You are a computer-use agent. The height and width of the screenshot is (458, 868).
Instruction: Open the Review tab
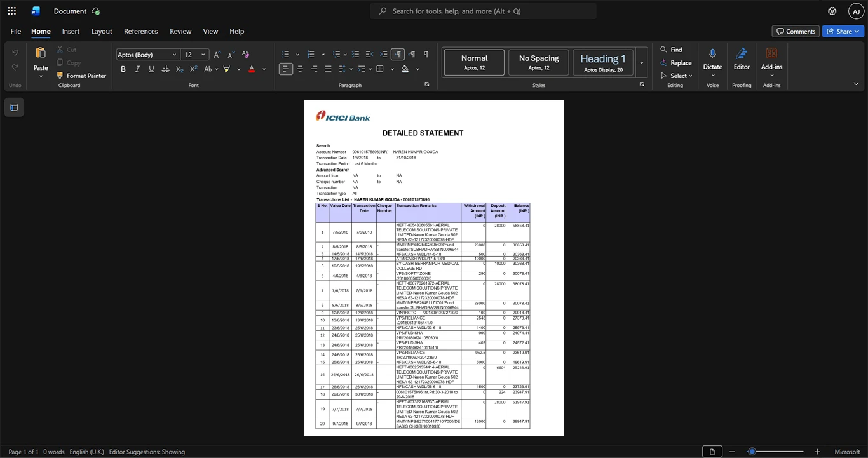pos(180,31)
